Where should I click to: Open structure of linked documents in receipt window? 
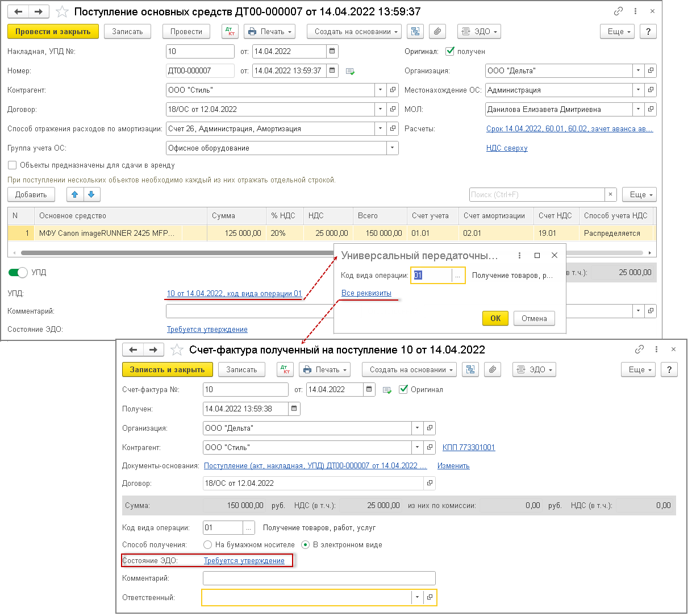[x=415, y=32]
